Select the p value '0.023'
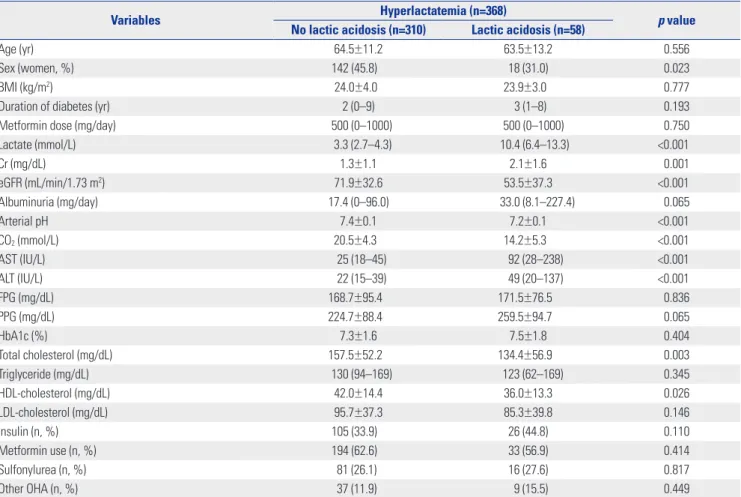The width and height of the screenshot is (741, 497). pos(676,68)
